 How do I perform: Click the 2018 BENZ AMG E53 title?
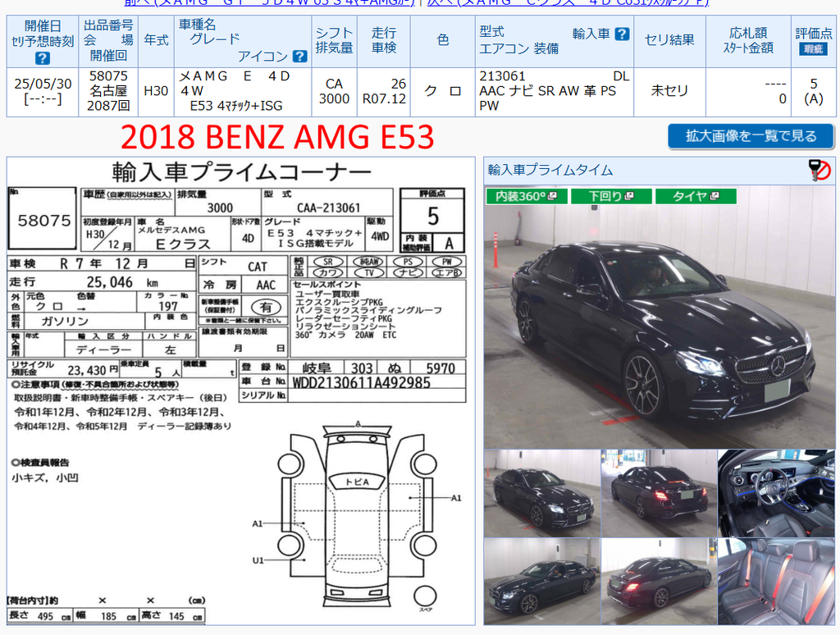point(277,137)
